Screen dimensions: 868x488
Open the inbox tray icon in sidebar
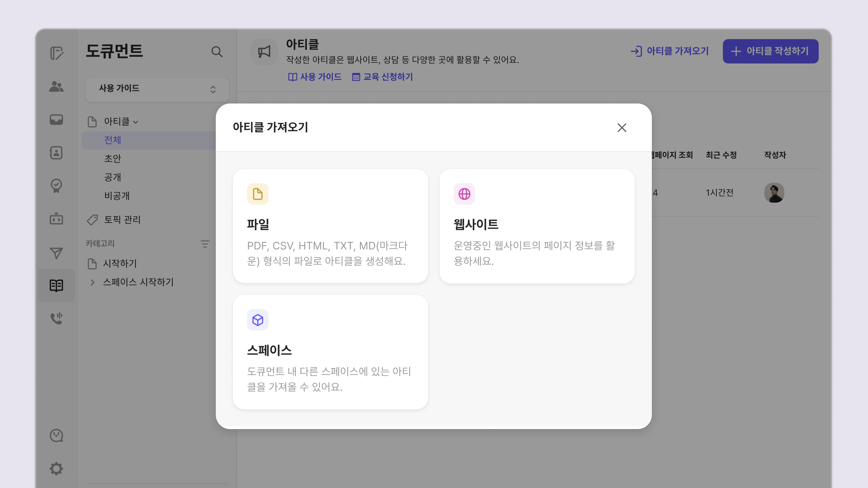(56, 120)
